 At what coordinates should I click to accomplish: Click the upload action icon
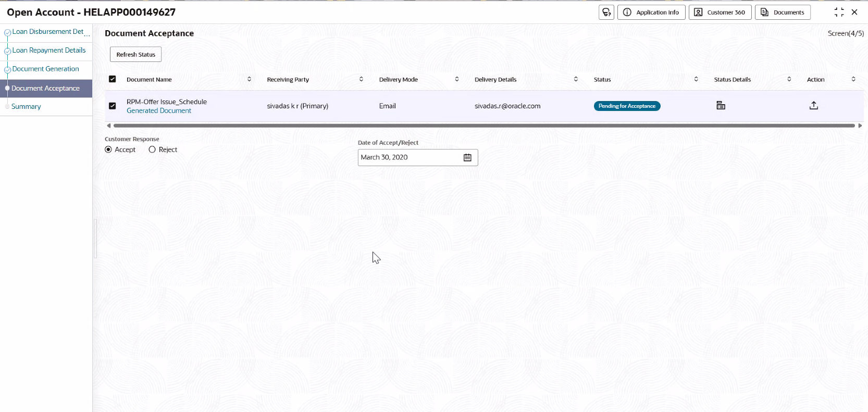point(814,106)
